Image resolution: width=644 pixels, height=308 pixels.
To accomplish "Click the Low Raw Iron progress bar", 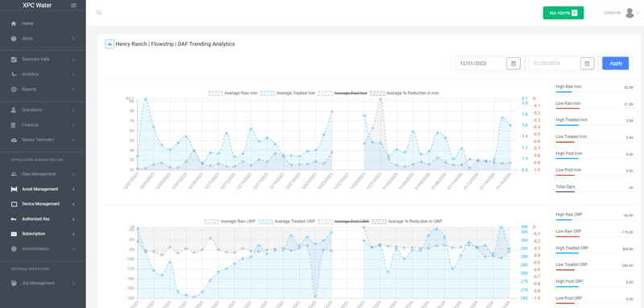I will 568,109.
